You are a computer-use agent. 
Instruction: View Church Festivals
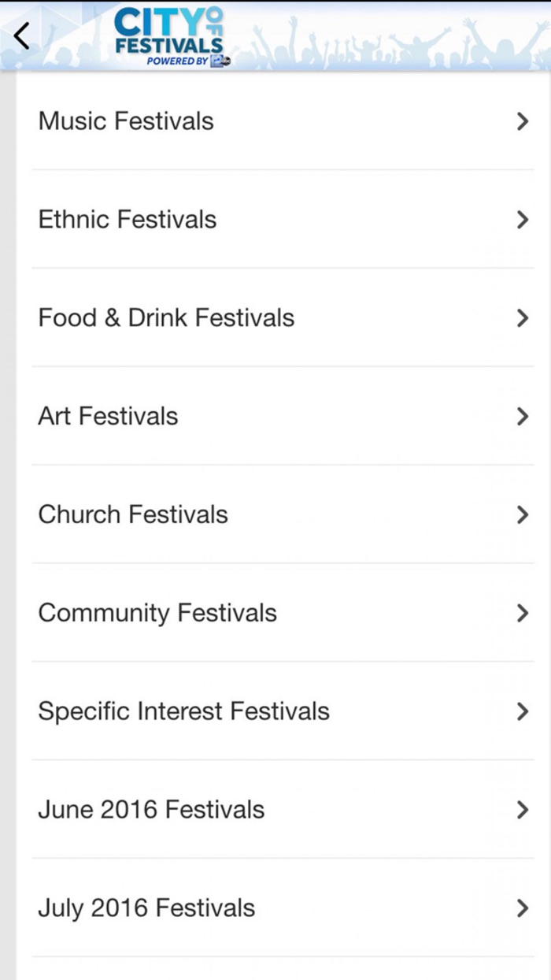point(133,514)
